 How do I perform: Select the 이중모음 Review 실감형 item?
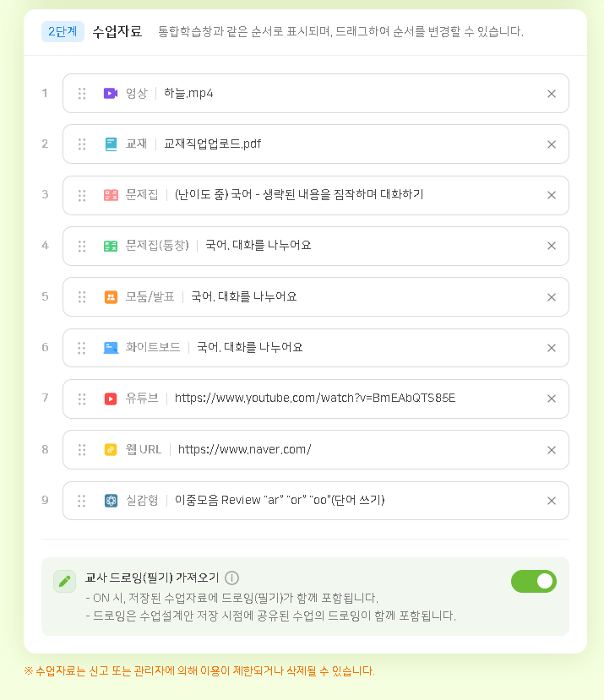point(280,500)
